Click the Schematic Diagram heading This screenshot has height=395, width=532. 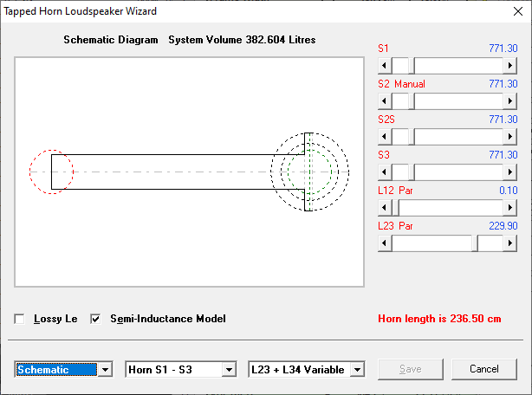tap(111, 40)
